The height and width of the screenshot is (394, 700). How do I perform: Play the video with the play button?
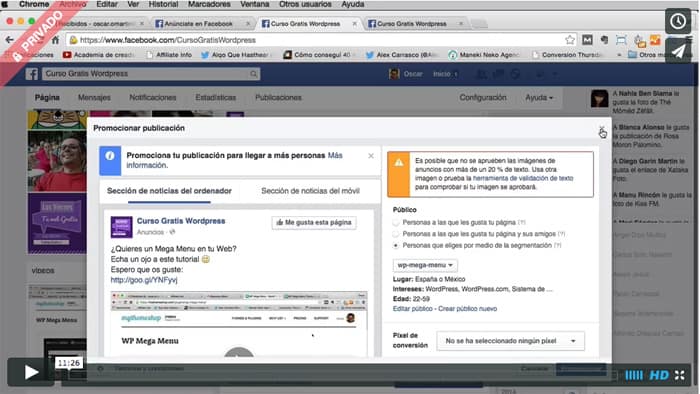[x=30, y=372]
